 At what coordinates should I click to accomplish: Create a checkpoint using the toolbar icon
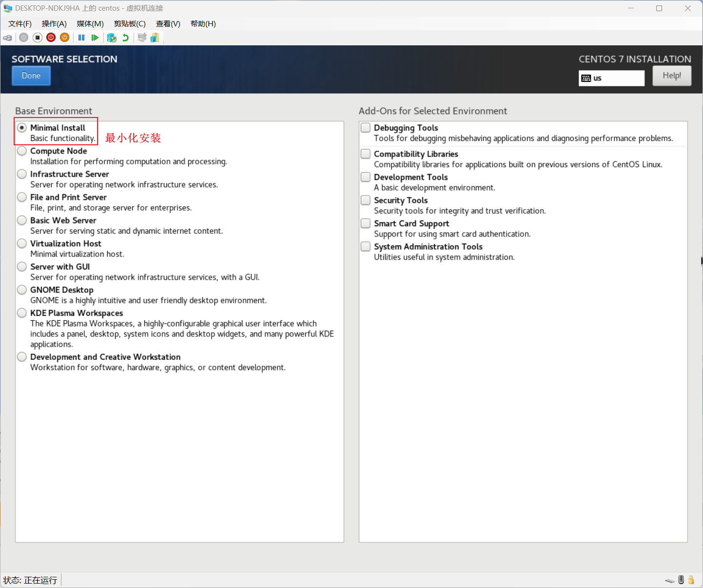pyautogui.click(x=112, y=38)
